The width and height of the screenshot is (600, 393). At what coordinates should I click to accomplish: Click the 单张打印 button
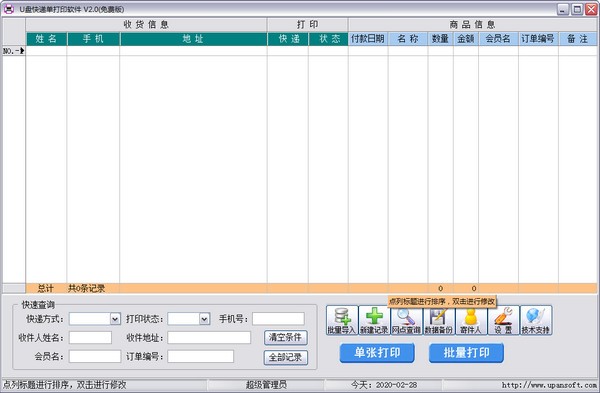(377, 352)
